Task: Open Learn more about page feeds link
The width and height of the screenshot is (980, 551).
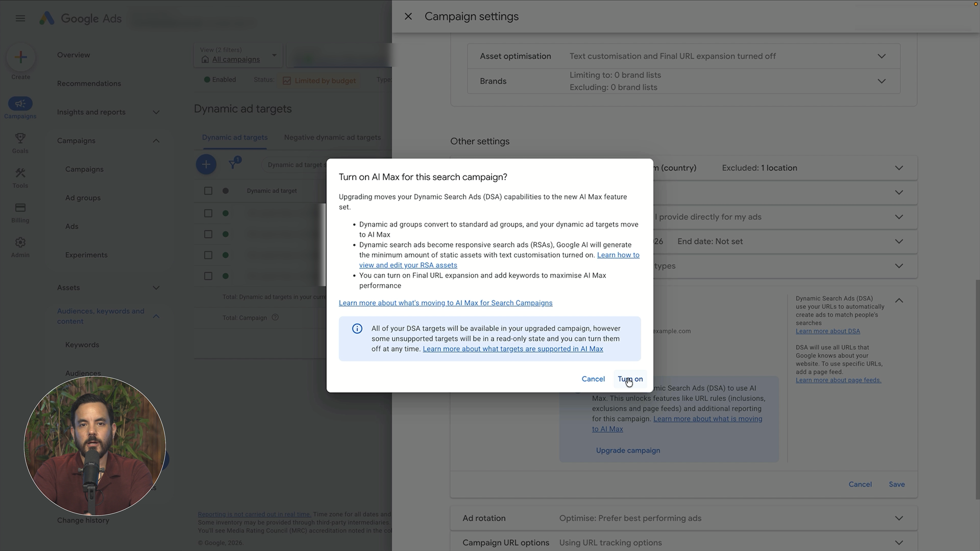Action: pyautogui.click(x=838, y=380)
